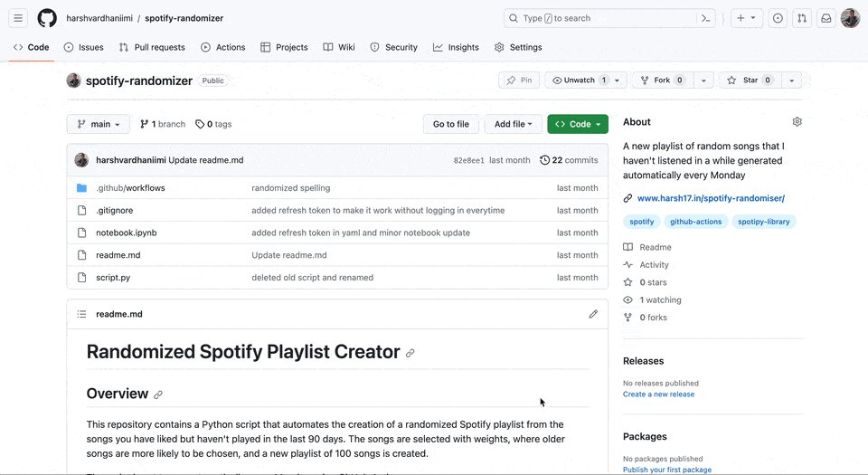Open the command palette icon
Viewport: 868px width, 475px height.
click(706, 18)
